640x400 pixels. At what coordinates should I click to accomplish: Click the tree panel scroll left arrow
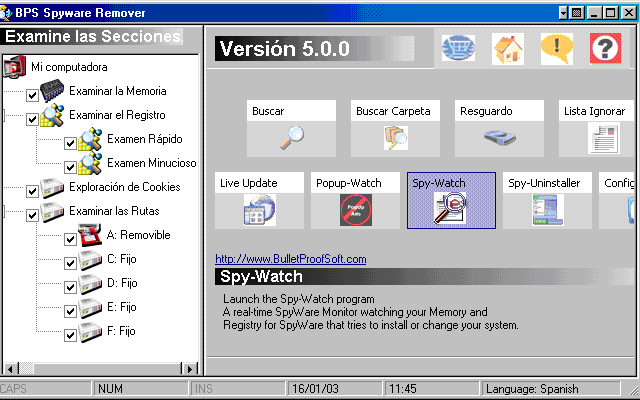point(10,369)
